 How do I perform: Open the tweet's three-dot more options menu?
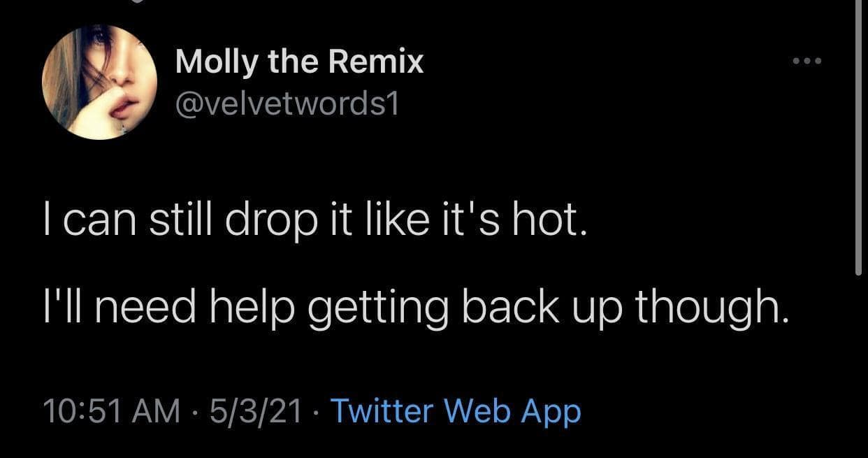coord(809,61)
